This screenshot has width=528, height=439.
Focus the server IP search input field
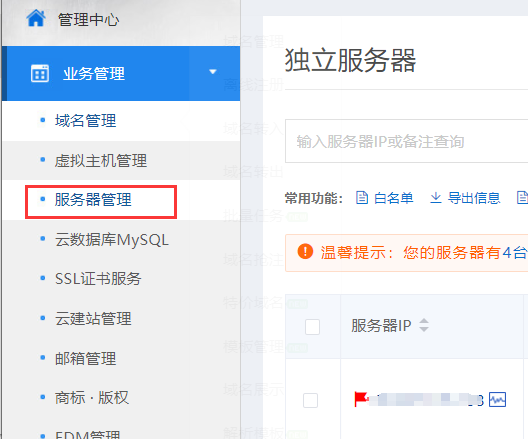tap(406, 141)
